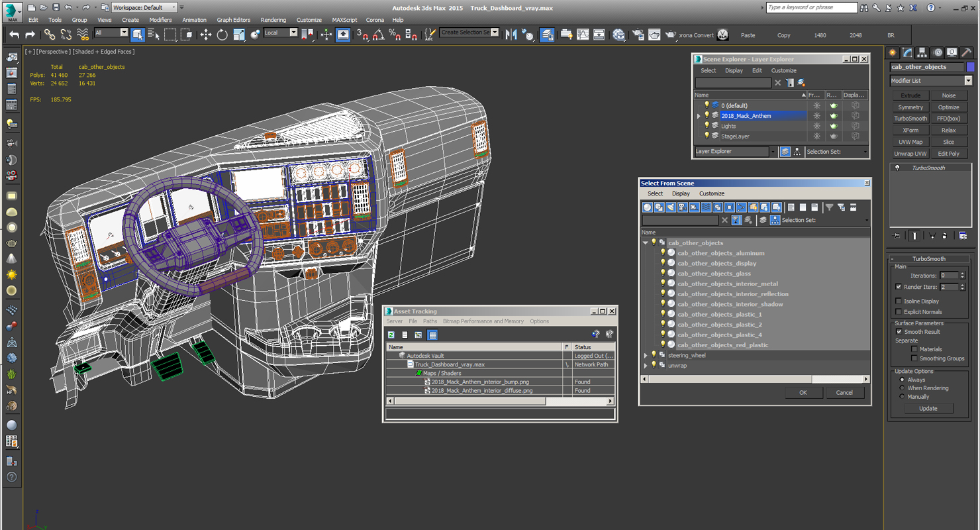Enable Separate by Smoothing Groups checkbox
The image size is (980, 530).
(x=914, y=358)
